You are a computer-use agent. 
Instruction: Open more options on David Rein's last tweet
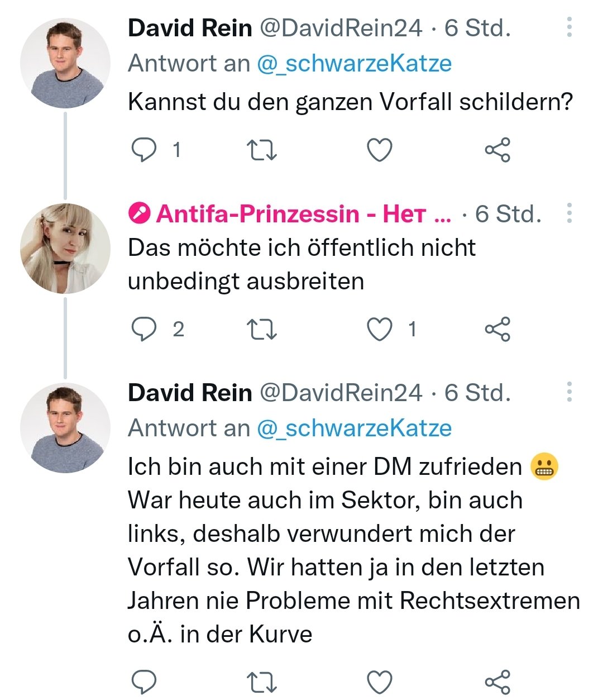pyautogui.click(x=569, y=392)
